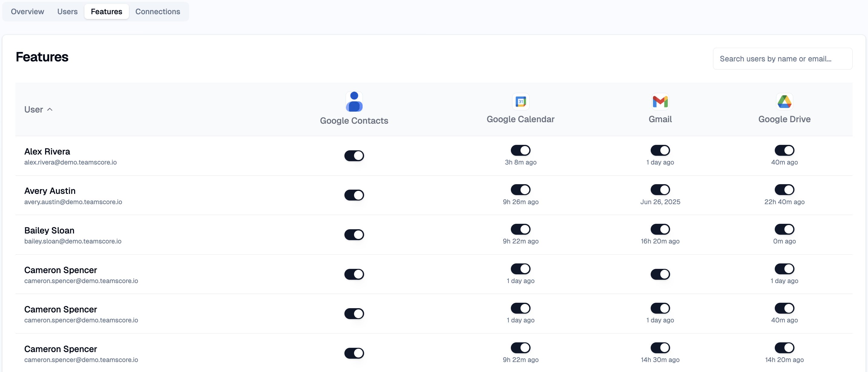Disable Alex Rivera's Google Calendar toggle
Image resolution: width=868 pixels, height=372 pixels.
(x=520, y=150)
